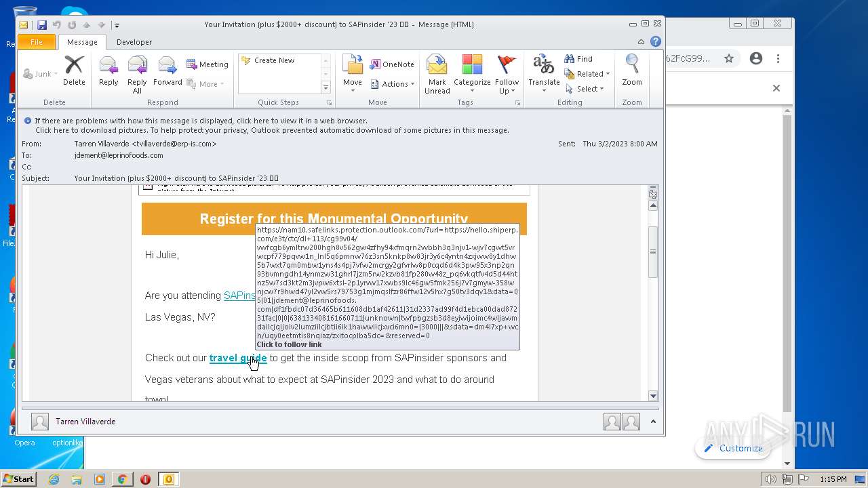The height and width of the screenshot is (488, 868).
Task: Click the Register for this Monumental Opportunity banner
Action: [334, 219]
